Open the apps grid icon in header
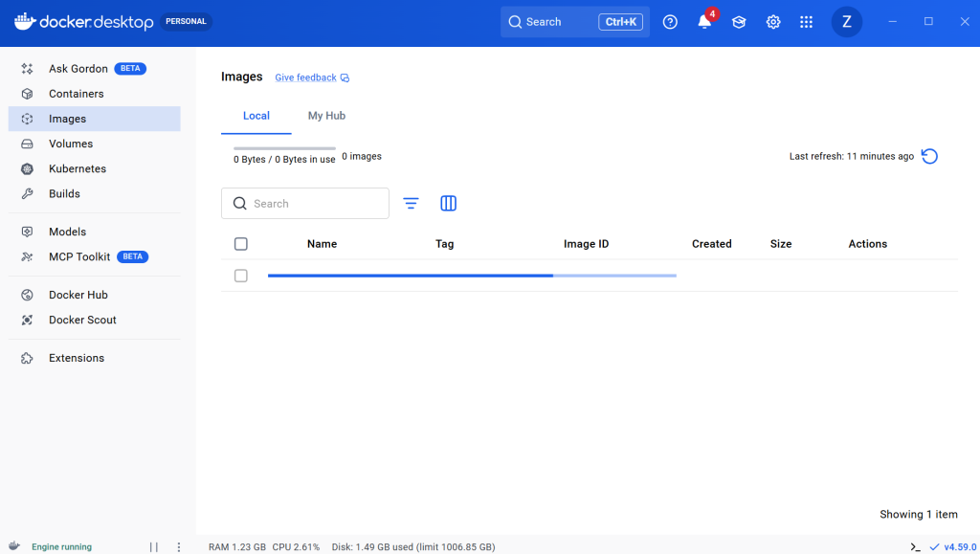This screenshot has width=980, height=554. coord(807,22)
